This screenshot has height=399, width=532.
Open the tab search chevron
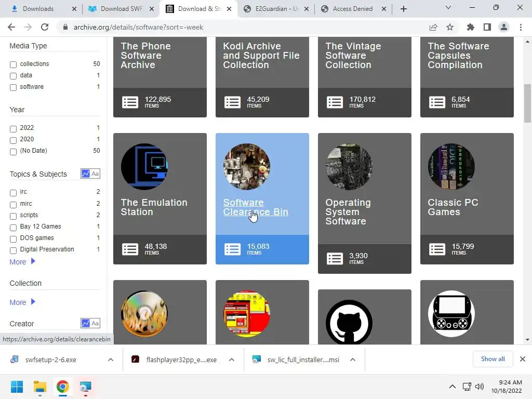pyautogui.click(x=448, y=7)
